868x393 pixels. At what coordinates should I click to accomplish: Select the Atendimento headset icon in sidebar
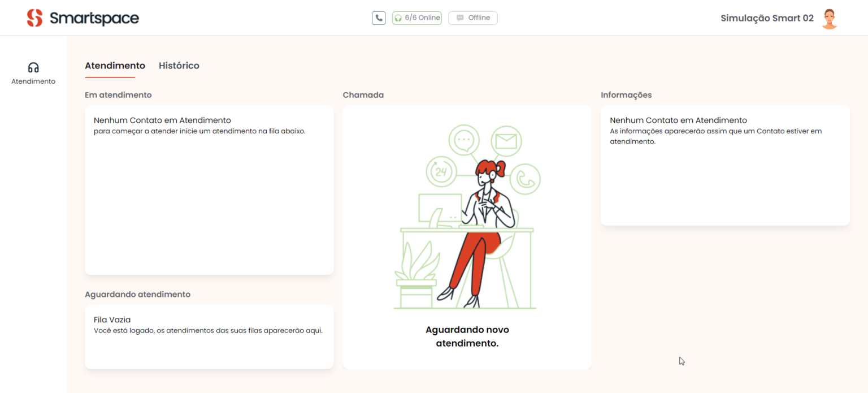tap(33, 68)
